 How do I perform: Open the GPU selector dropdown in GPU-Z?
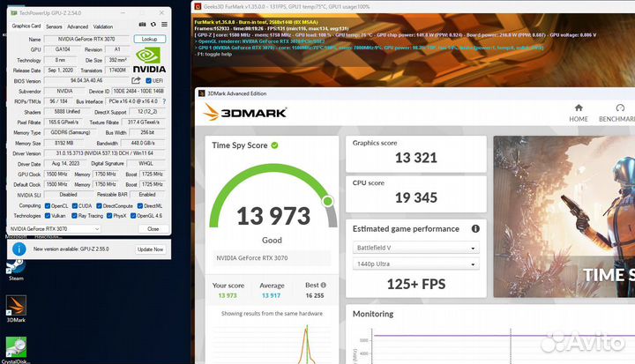coord(55,229)
